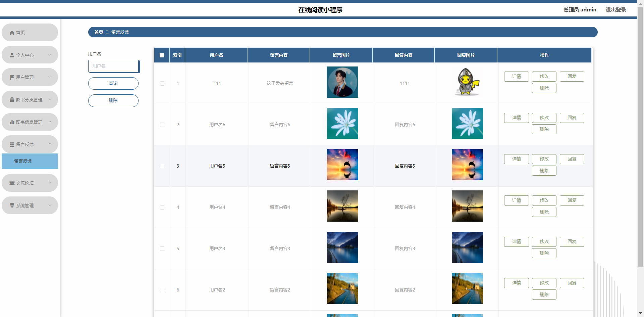Check the checkbox for row 用户名4

click(162, 207)
